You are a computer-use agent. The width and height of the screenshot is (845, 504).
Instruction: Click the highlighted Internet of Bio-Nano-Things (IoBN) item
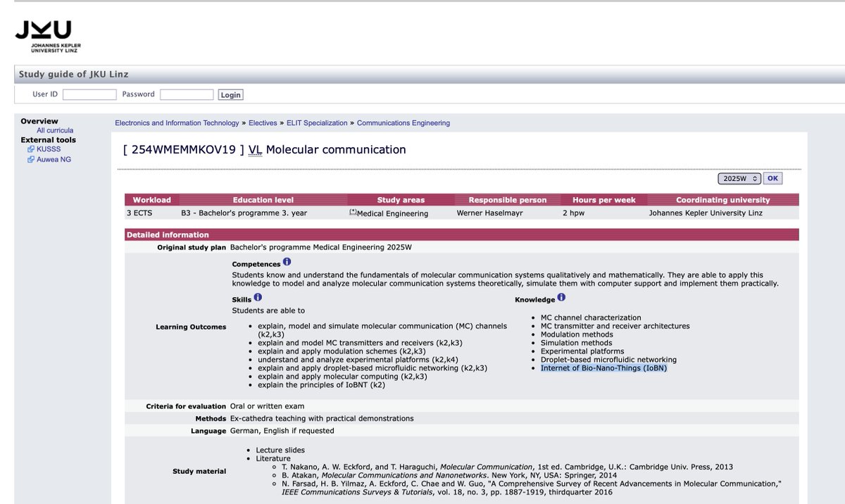603,368
